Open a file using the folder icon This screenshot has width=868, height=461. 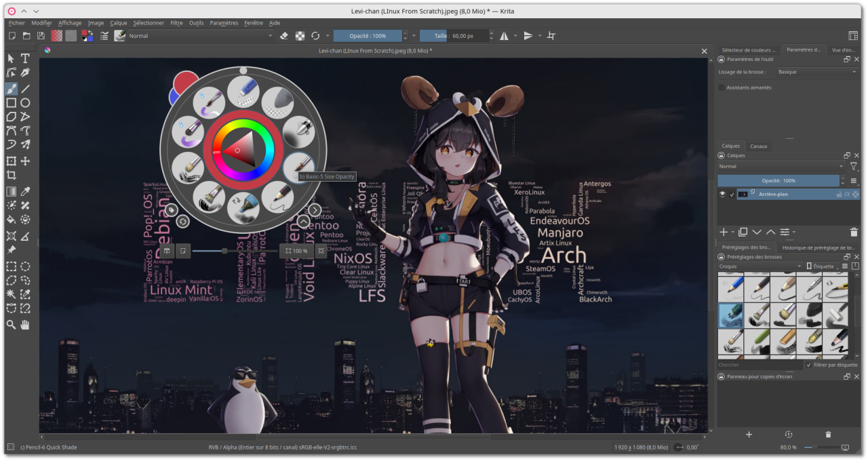26,36
